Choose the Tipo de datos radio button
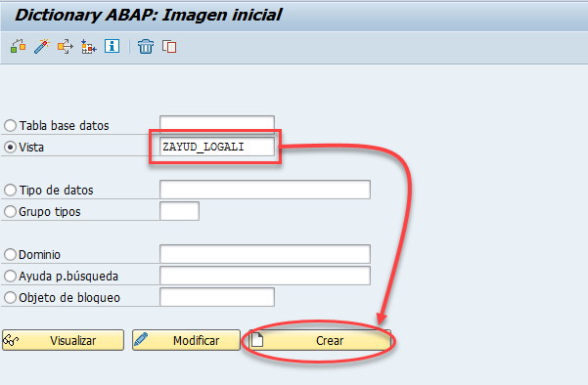 [x=10, y=191]
